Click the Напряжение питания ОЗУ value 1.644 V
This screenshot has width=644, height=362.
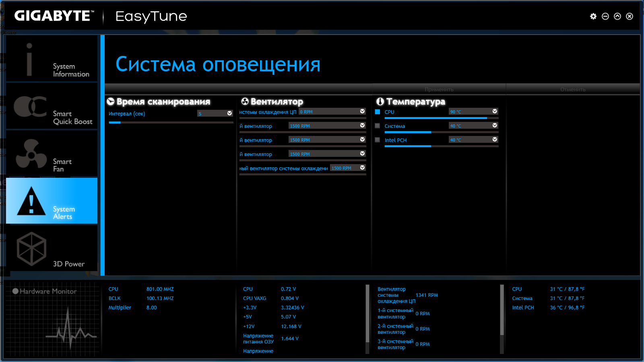(x=290, y=339)
